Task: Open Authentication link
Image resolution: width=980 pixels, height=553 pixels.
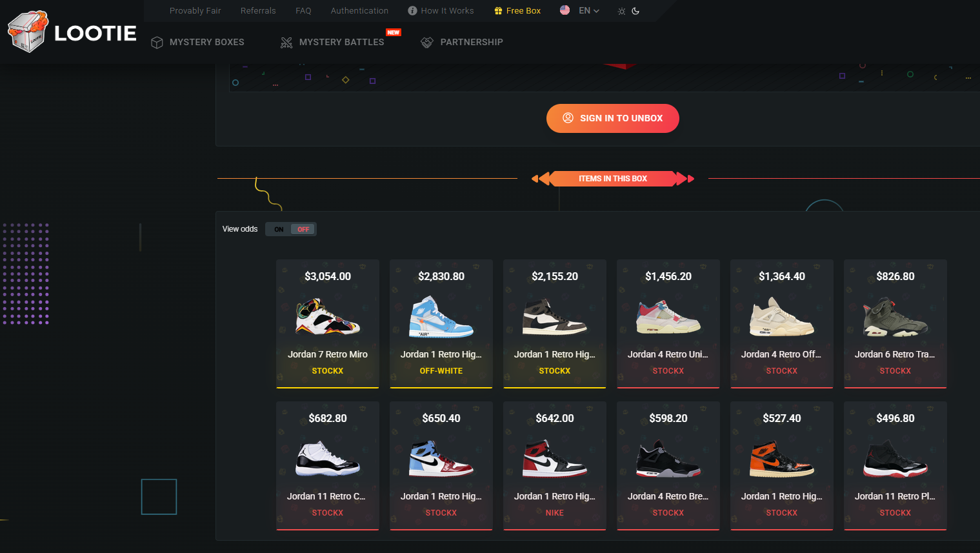Action: point(359,11)
